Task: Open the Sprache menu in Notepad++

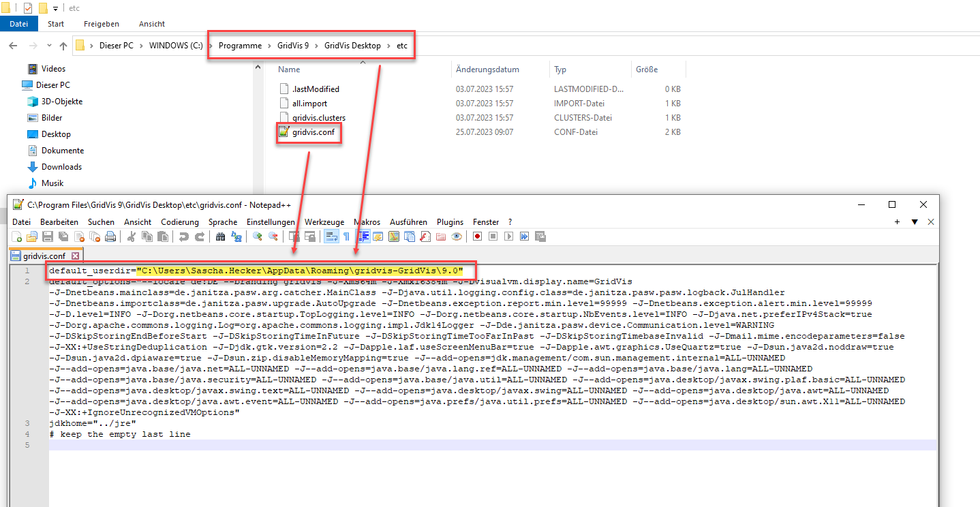Action: pyautogui.click(x=223, y=222)
